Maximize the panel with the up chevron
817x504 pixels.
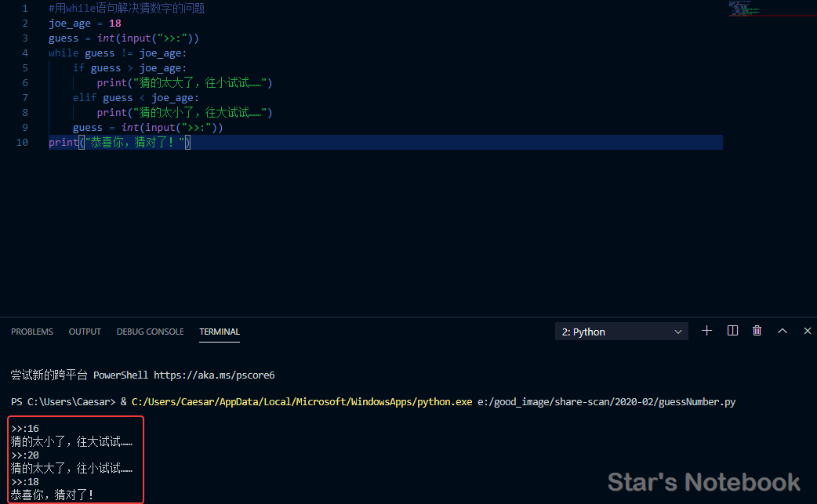[x=782, y=331]
